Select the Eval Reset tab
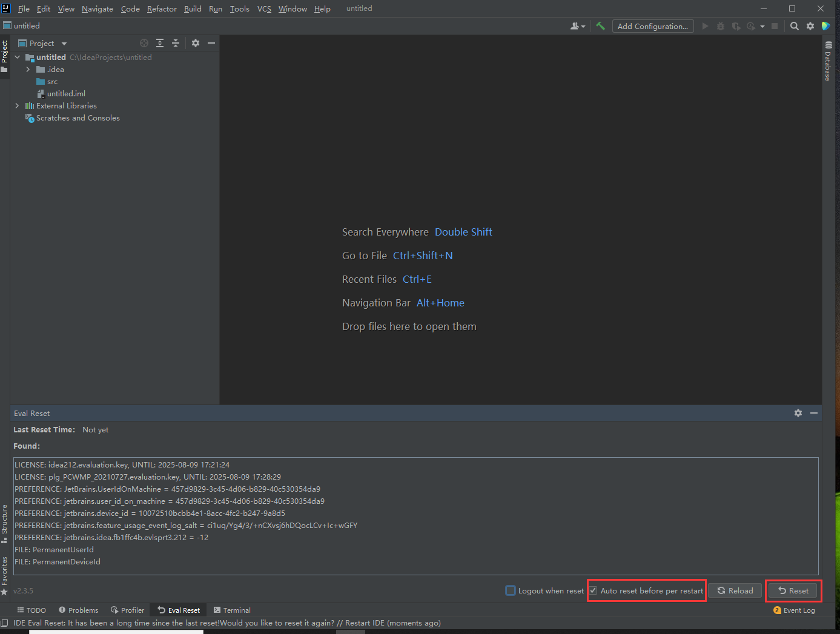 click(179, 610)
